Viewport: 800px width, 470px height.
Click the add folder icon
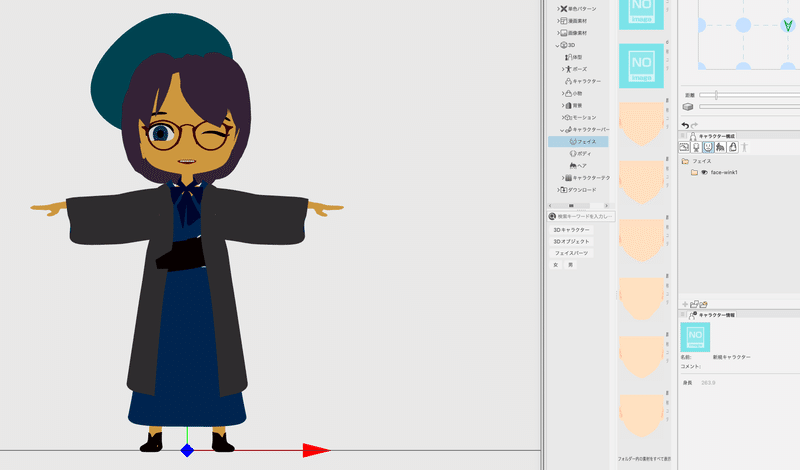694,304
